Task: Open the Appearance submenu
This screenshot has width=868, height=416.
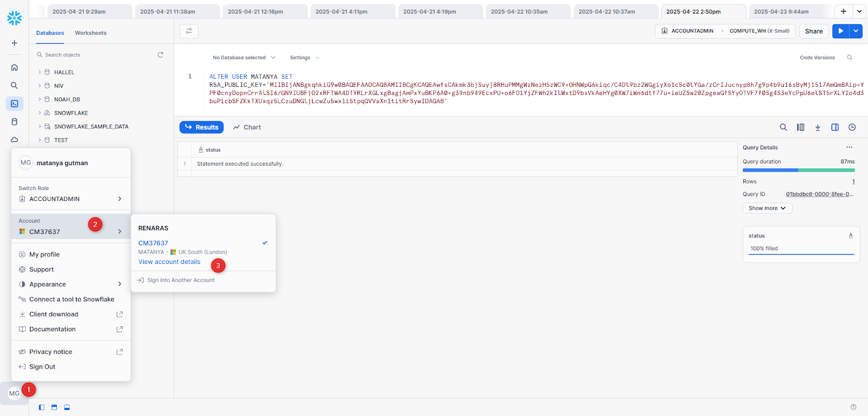Action: (x=71, y=284)
